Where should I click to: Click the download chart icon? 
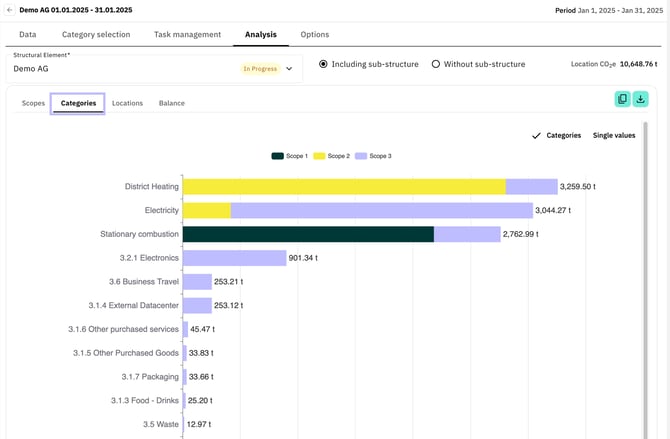tap(641, 99)
